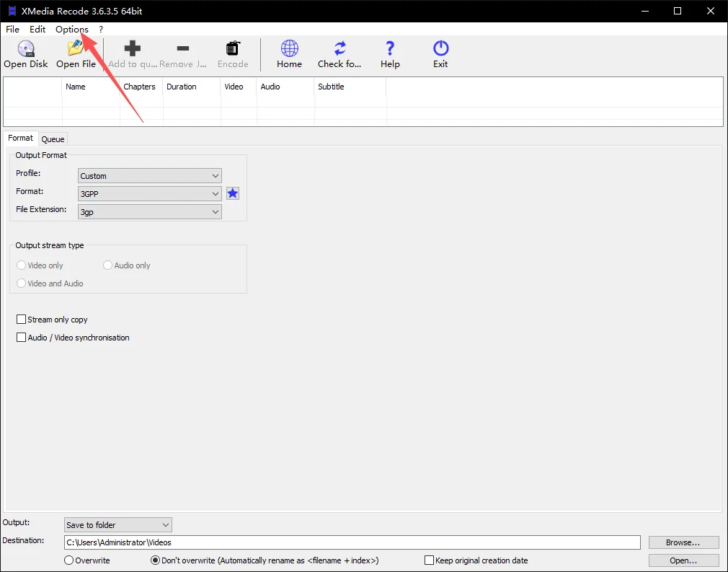This screenshot has width=728, height=572.
Task: Expand the Format dropdown showing 3GPP
Action: tap(149, 194)
